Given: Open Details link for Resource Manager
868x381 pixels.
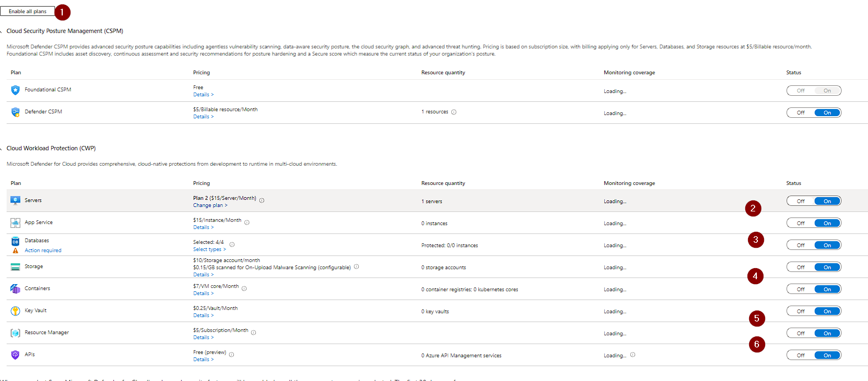Looking at the screenshot, I should click(204, 338).
